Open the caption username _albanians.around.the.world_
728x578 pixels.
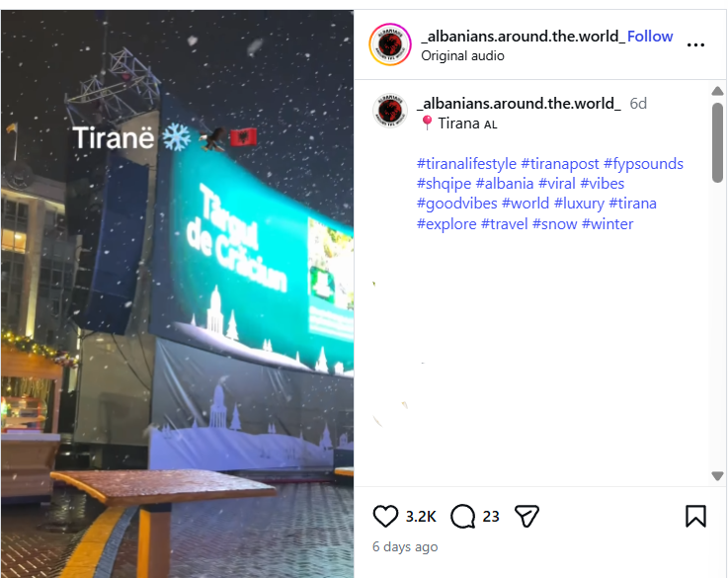tap(519, 103)
